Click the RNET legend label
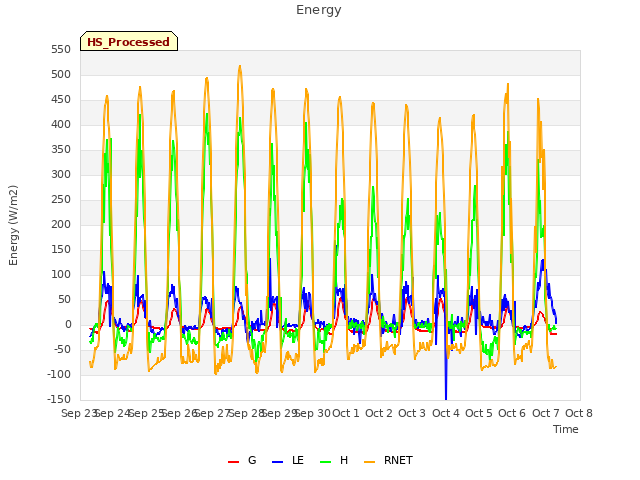640x480 pixels. pos(398,460)
